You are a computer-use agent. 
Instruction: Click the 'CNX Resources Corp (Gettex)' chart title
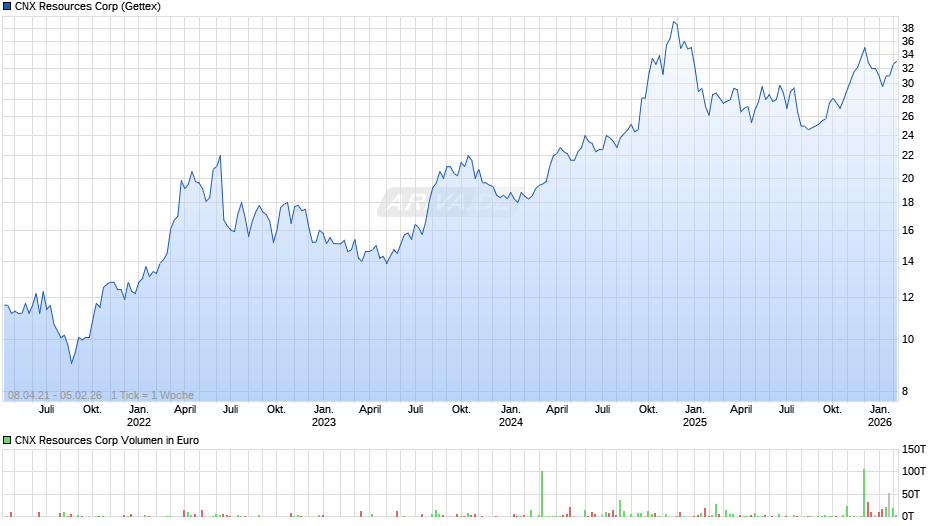coord(88,7)
